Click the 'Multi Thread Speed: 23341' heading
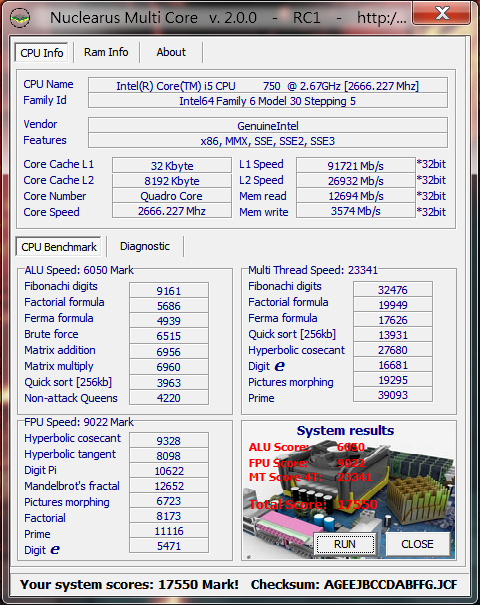Image resolution: width=480 pixels, height=605 pixels. pos(313,270)
